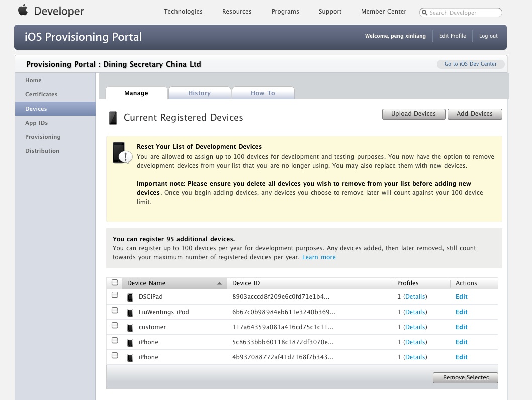The width and height of the screenshot is (532, 400).
Task: Edit the DSCiPad device
Action: tap(462, 297)
